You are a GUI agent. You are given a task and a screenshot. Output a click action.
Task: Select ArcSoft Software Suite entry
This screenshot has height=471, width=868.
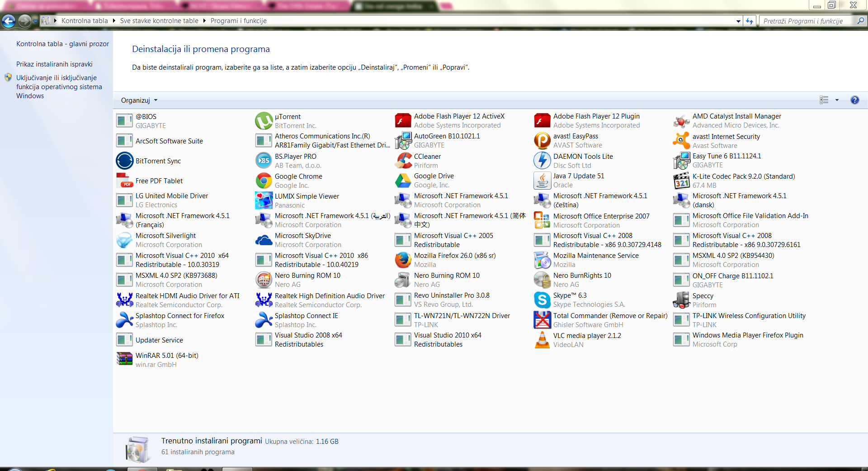tap(184, 141)
